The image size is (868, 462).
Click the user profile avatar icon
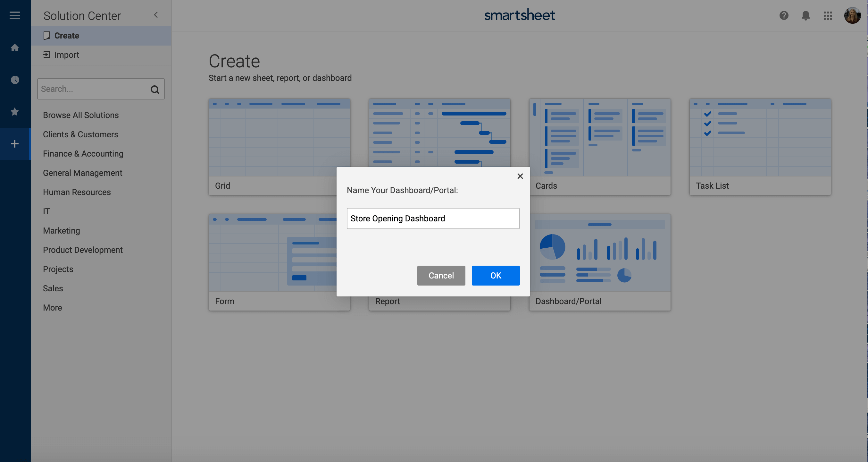click(853, 15)
